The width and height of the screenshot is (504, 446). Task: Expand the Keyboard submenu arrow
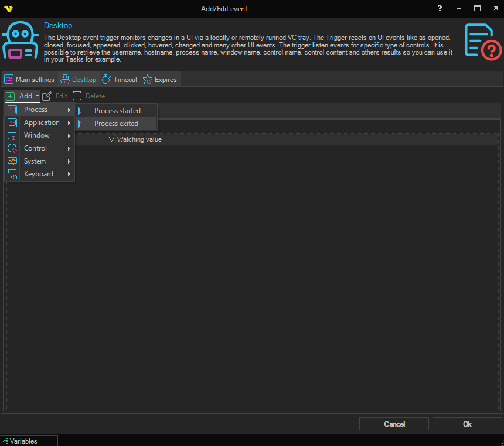point(69,174)
